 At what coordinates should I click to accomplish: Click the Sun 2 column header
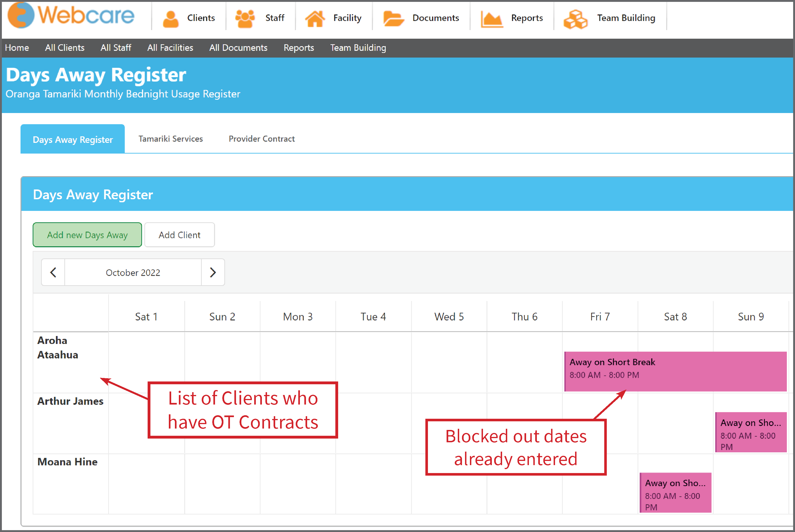(x=222, y=316)
